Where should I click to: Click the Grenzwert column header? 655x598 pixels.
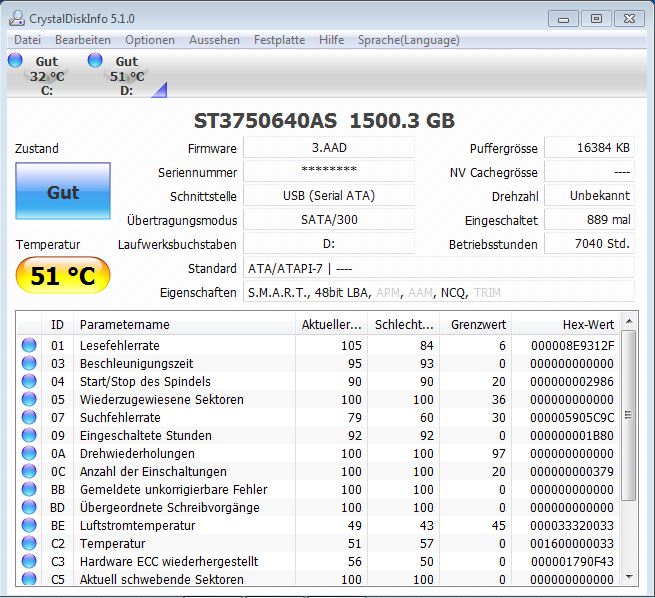[476, 324]
